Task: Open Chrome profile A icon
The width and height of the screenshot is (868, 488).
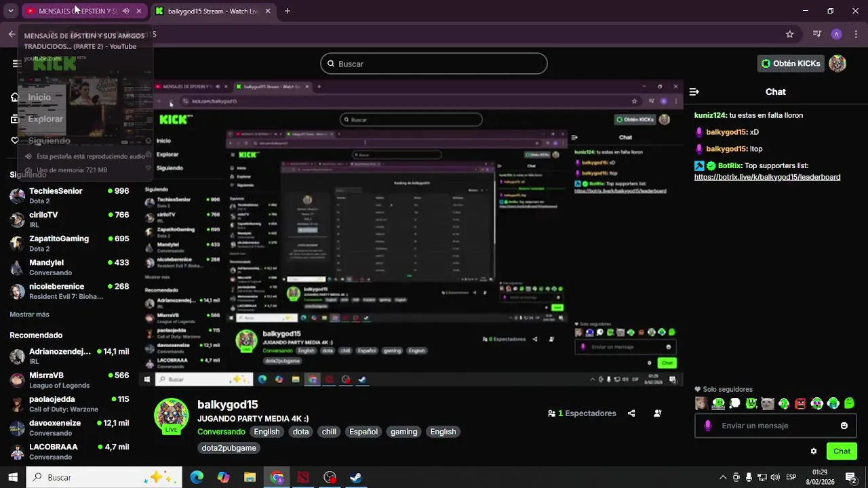Action: [x=837, y=34]
